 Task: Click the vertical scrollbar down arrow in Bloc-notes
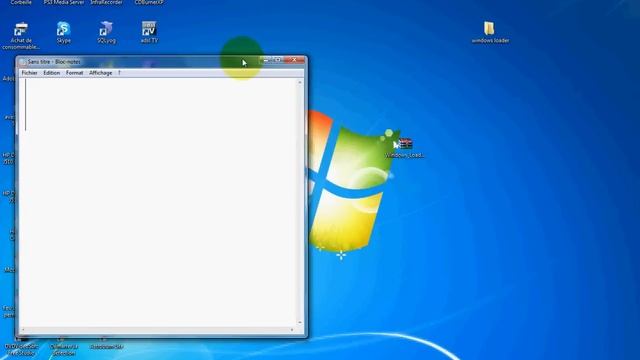pos(300,322)
